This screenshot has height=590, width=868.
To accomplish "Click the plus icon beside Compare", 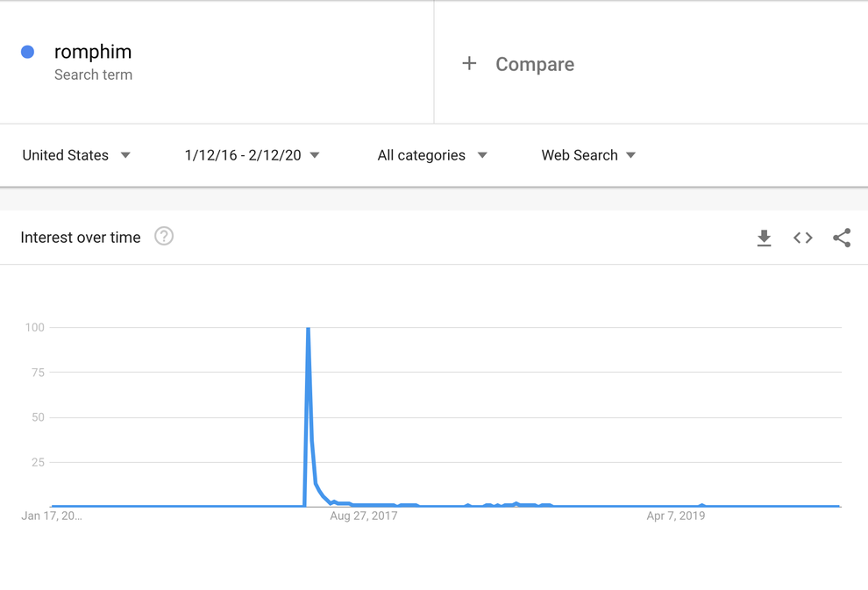I will click(x=469, y=64).
